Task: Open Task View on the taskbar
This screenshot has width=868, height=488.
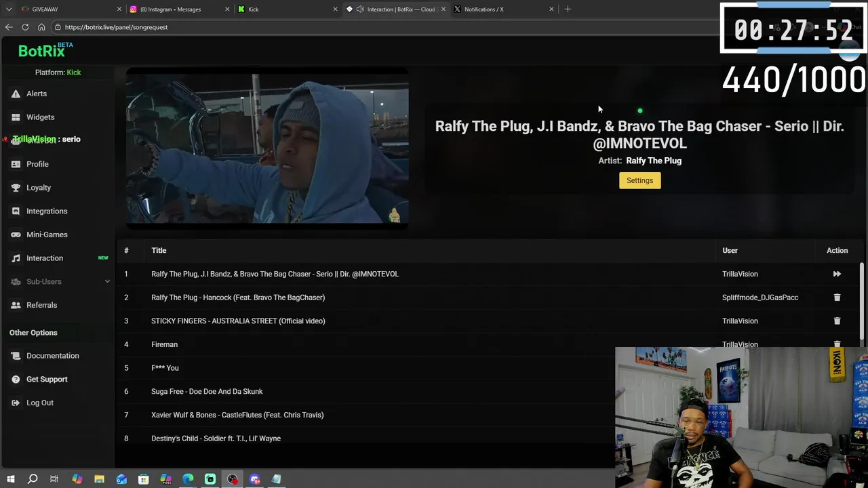Action: click(x=54, y=479)
